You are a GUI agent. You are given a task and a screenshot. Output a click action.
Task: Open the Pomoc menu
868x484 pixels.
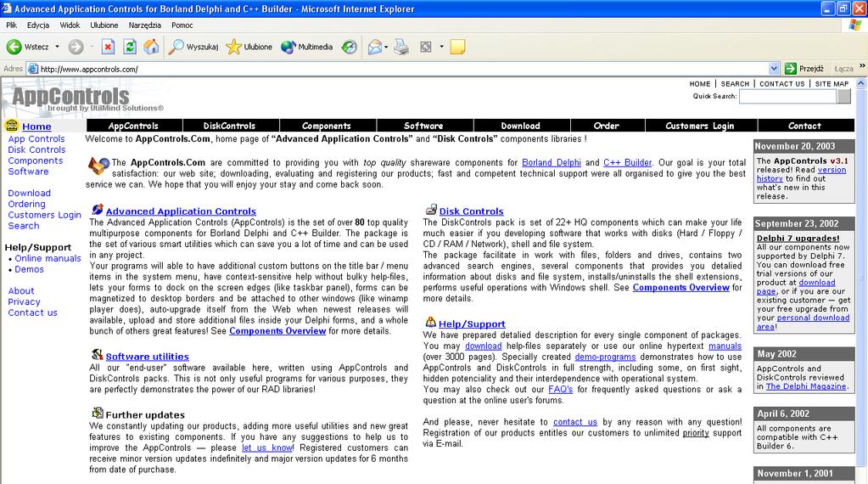[x=182, y=25]
